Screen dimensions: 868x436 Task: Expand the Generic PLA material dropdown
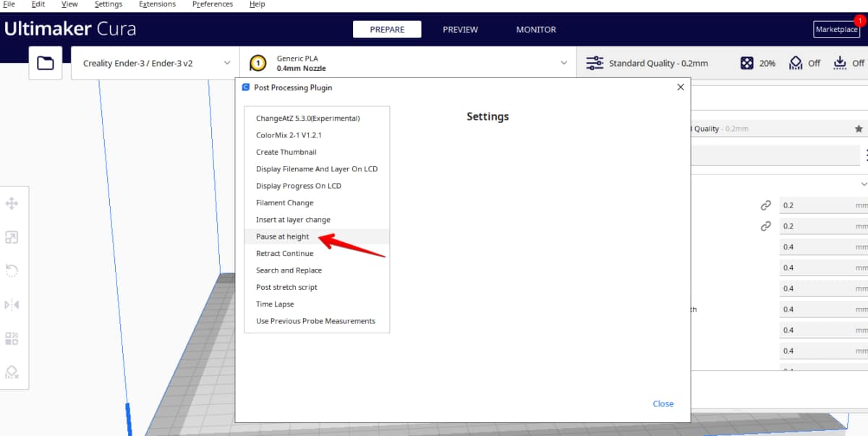(408, 64)
